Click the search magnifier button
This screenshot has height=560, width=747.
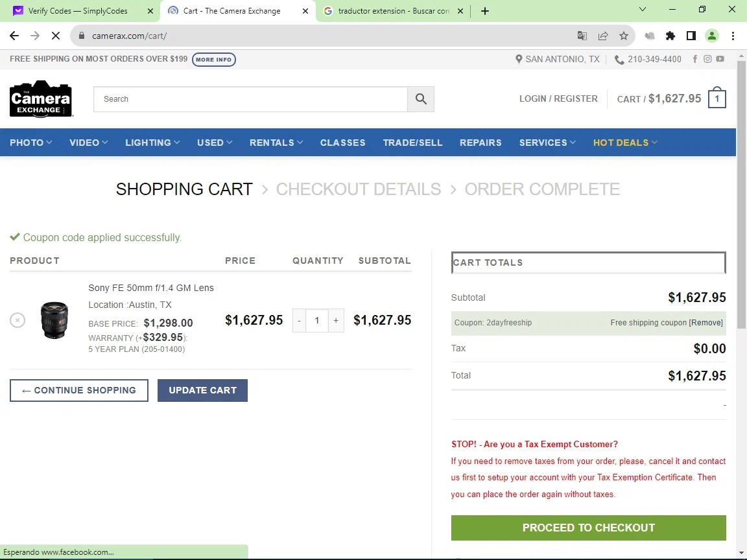tap(421, 99)
